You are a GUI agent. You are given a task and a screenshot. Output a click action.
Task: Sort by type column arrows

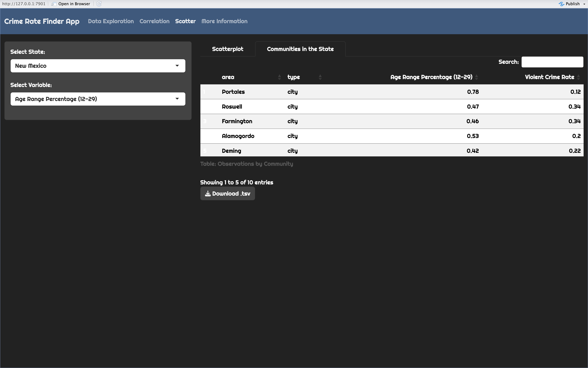pyautogui.click(x=320, y=77)
